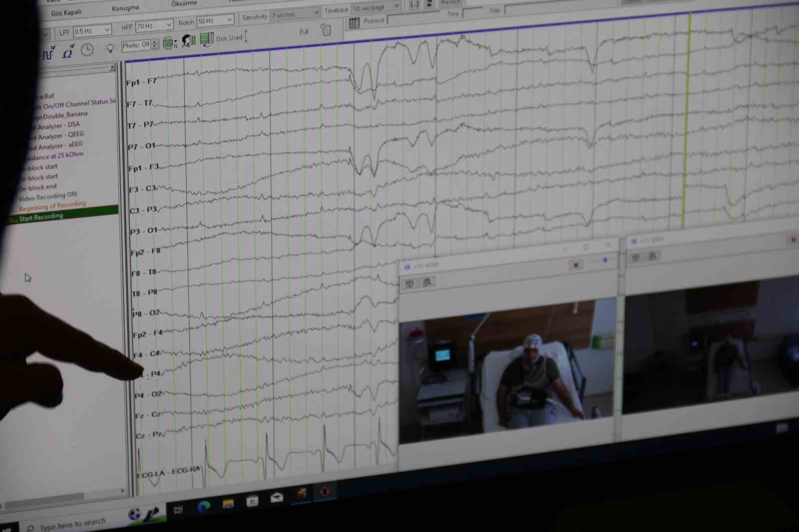799x532 pixels.
Task: Click the green montage icon marked N
Action: (169, 43)
